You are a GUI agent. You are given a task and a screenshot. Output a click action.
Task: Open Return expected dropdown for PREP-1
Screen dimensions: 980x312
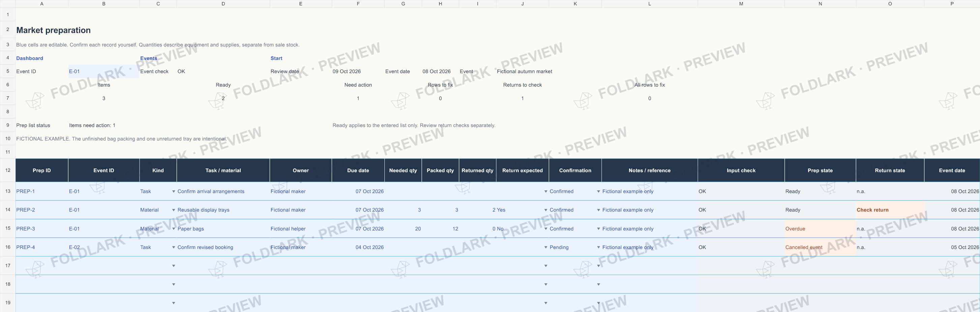click(x=545, y=191)
